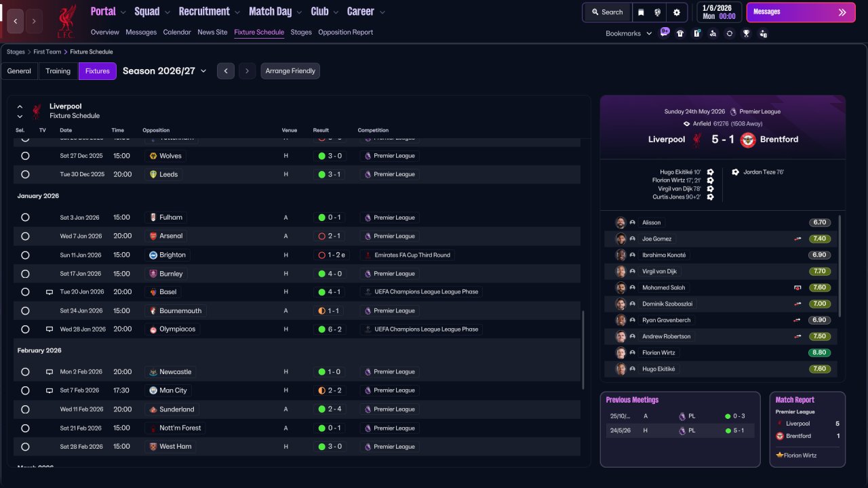Open the Season 2026/27 selector dropdown
Viewport: 868px width, 488px height.
pos(165,71)
